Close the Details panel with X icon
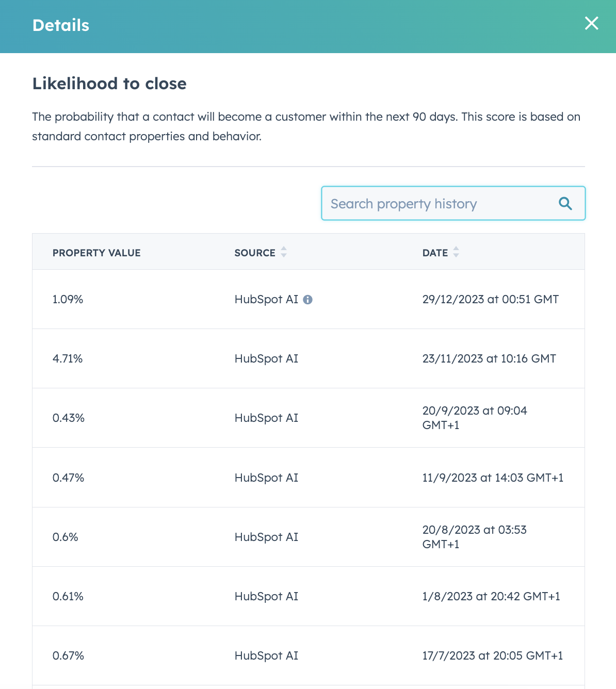Viewport: 616px width, 689px height. coord(591,23)
